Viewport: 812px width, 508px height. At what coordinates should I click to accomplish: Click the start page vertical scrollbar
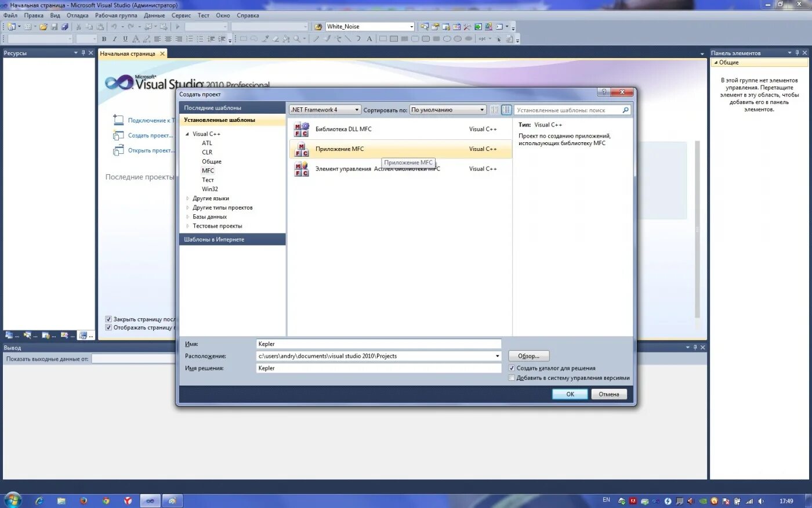click(697, 229)
